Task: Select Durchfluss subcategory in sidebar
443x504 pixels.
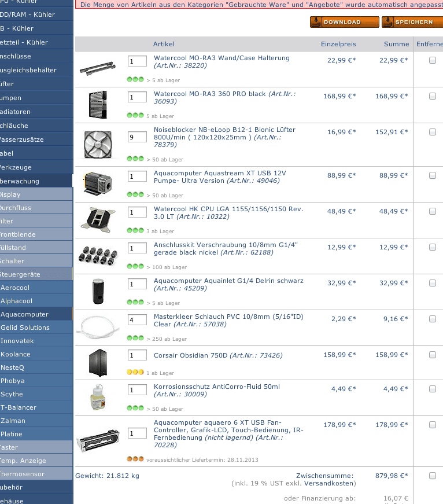Action: [36, 208]
